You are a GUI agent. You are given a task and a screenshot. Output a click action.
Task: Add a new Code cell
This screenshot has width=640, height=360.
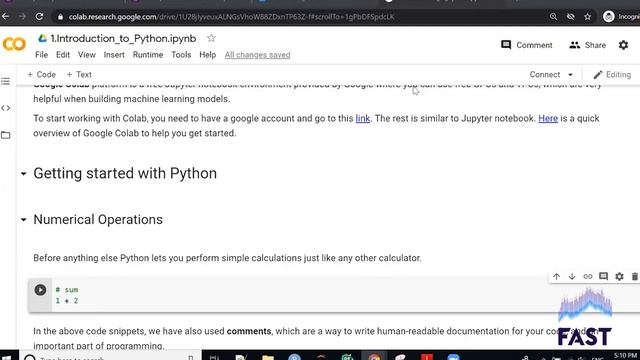pyautogui.click(x=41, y=75)
